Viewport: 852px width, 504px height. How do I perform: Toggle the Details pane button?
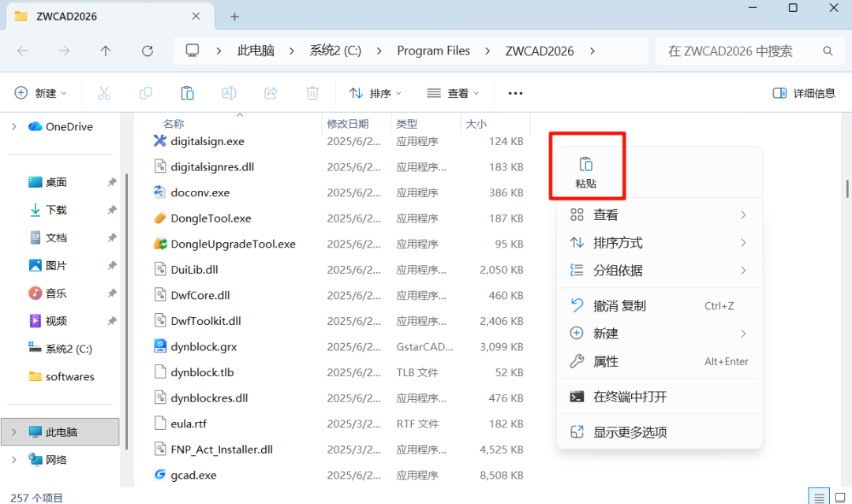(803, 93)
